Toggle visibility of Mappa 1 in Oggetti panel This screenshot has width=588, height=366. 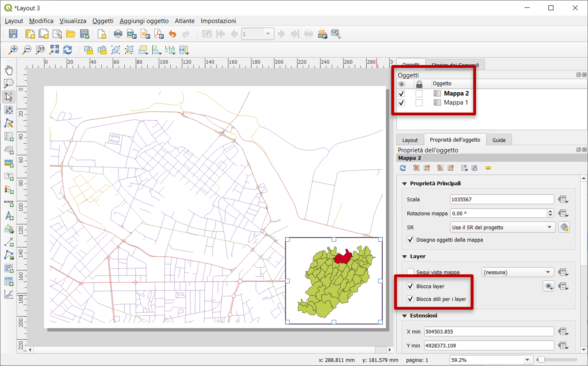pos(401,102)
